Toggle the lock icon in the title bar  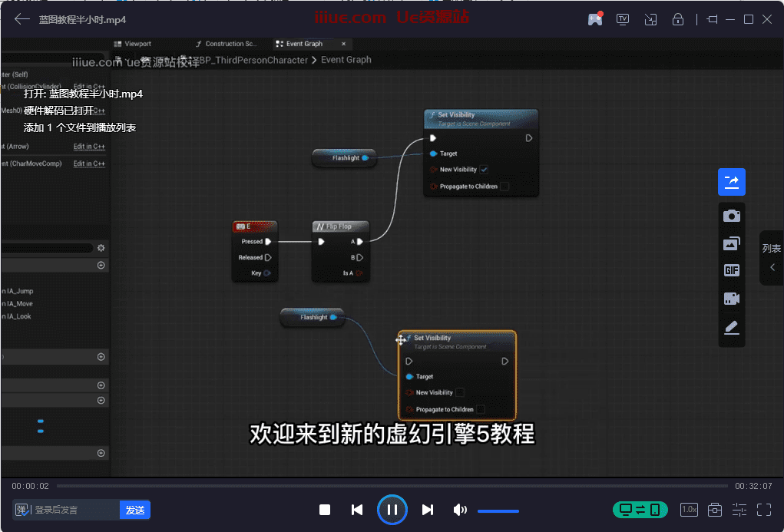[x=677, y=19]
